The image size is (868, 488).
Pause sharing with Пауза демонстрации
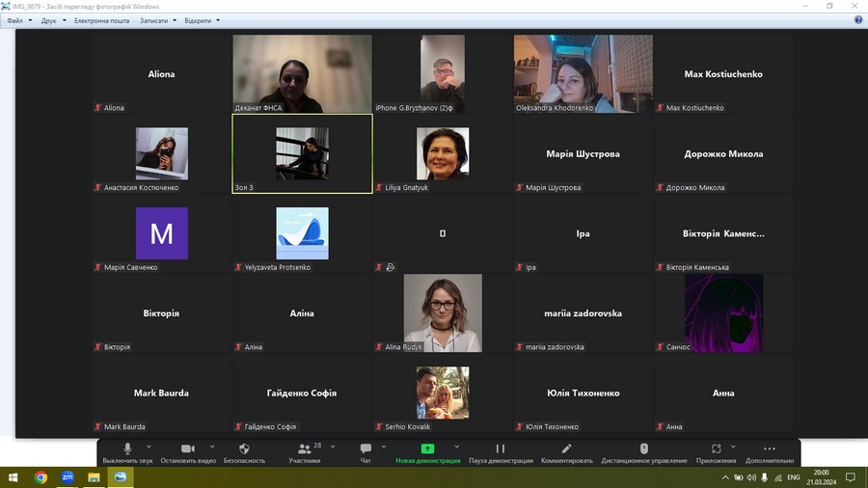tap(500, 449)
